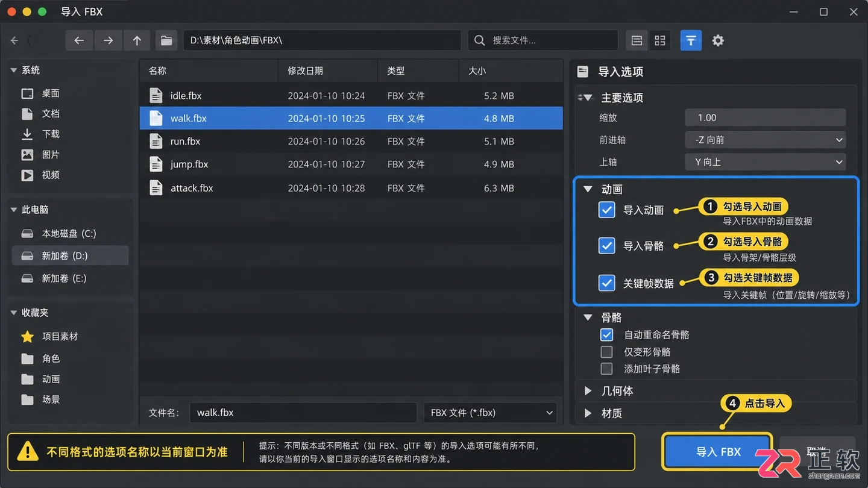Collapse the 骨骼 section
Screen dimensions: 868x488
(588, 318)
